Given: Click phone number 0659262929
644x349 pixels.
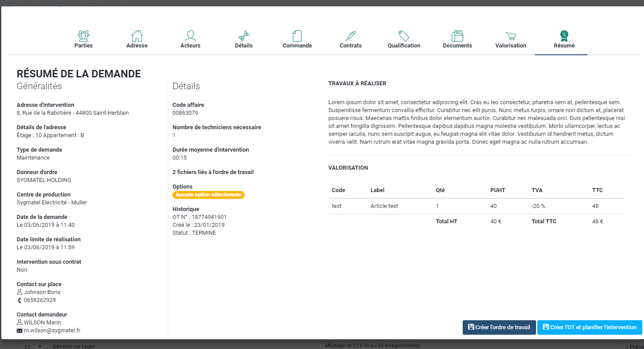Looking at the screenshot, I should click(x=40, y=300).
